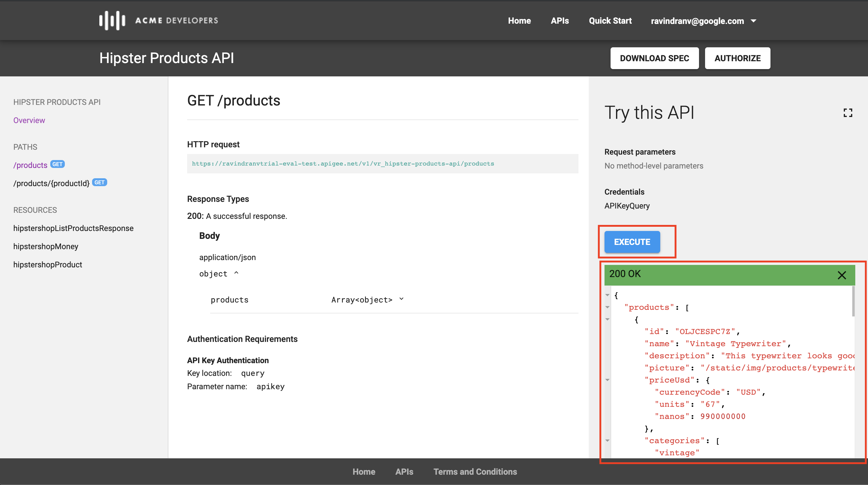Collapse the "categories" array in response
The image size is (868, 485).
(607, 440)
